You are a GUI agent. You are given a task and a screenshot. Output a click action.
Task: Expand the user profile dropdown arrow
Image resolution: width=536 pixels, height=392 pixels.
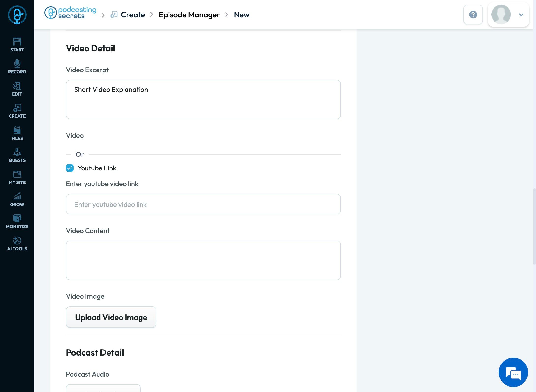coord(521,15)
